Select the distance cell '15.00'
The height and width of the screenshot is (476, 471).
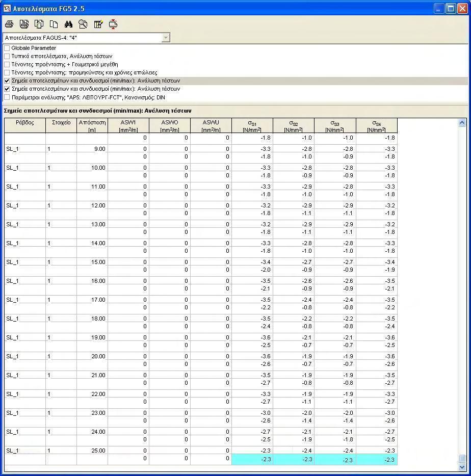[92, 261]
